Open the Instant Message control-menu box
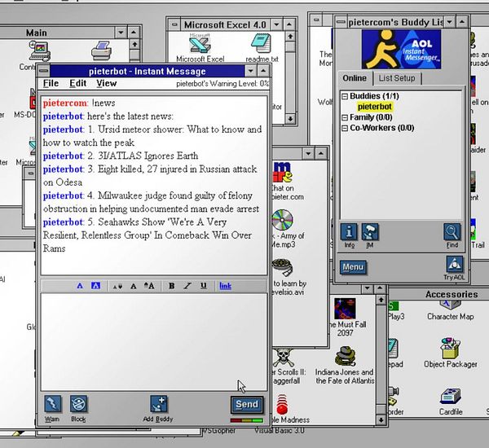 click(x=44, y=71)
